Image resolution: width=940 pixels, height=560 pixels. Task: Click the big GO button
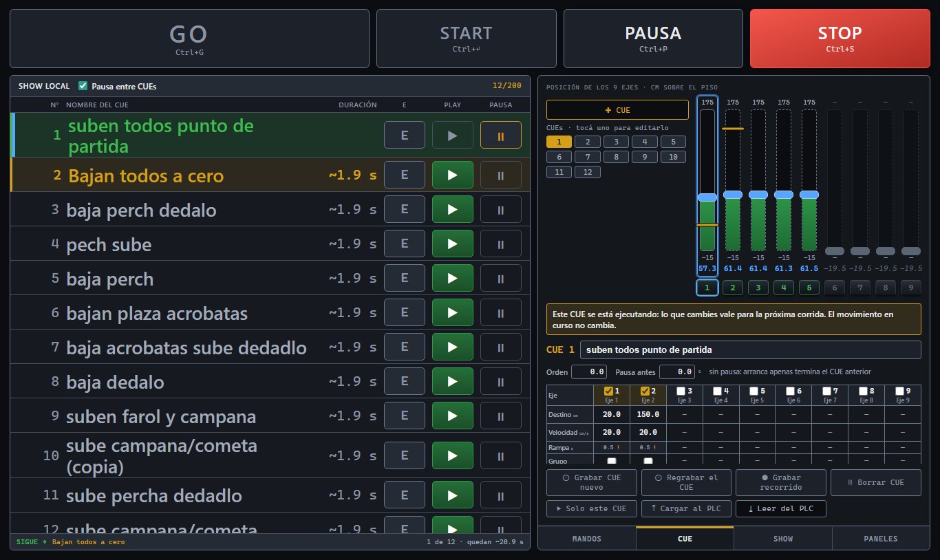point(189,39)
